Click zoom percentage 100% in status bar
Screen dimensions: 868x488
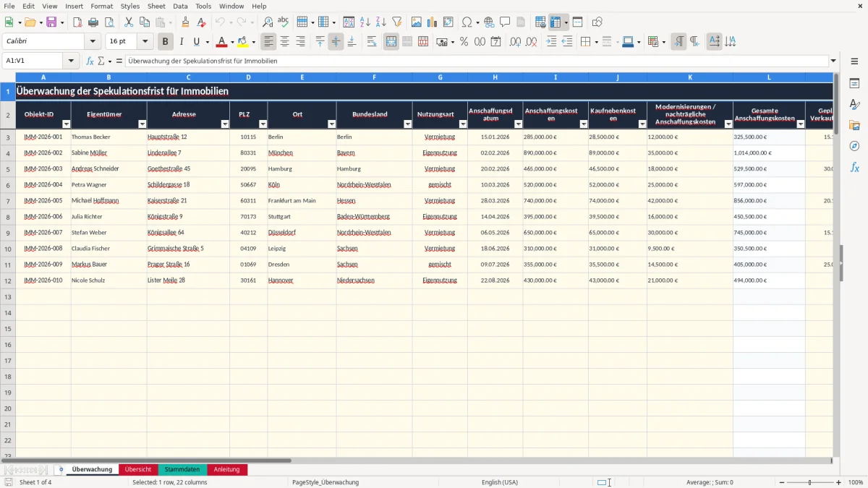click(856, 482)
